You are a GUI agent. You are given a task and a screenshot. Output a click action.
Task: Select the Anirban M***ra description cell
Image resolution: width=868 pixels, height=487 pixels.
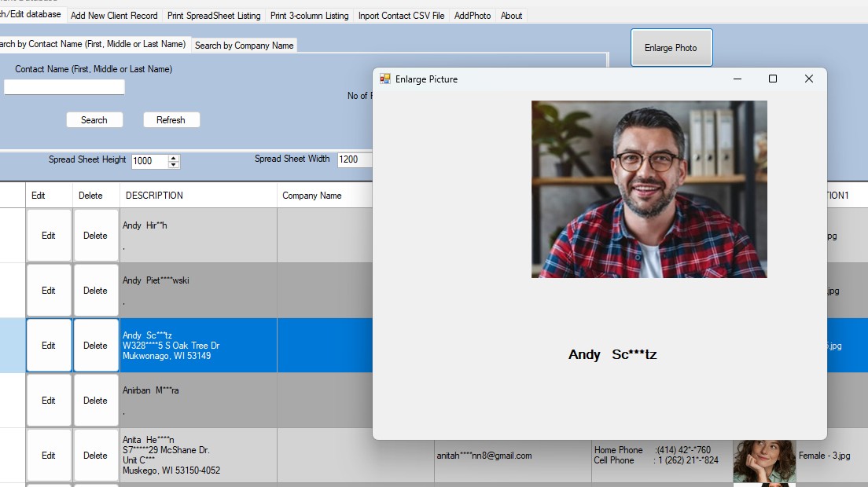pyautogui.click(x=198, y=401)
